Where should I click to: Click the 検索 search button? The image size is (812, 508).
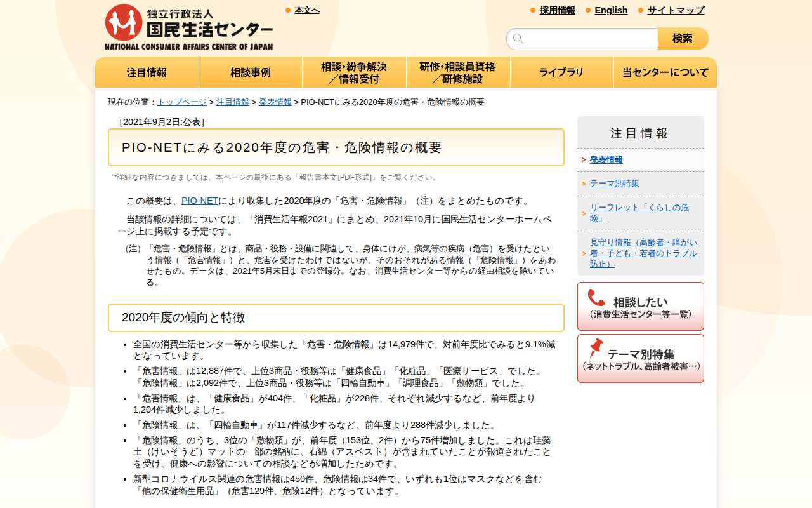tap(683, 39)
